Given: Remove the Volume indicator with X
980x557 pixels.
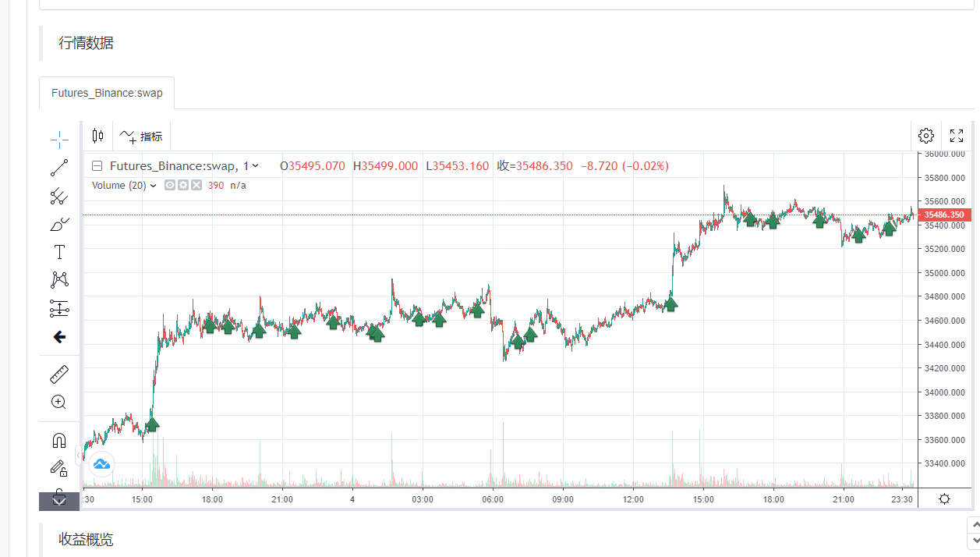Looking at the screenshot, I should (x=196, y=185).
